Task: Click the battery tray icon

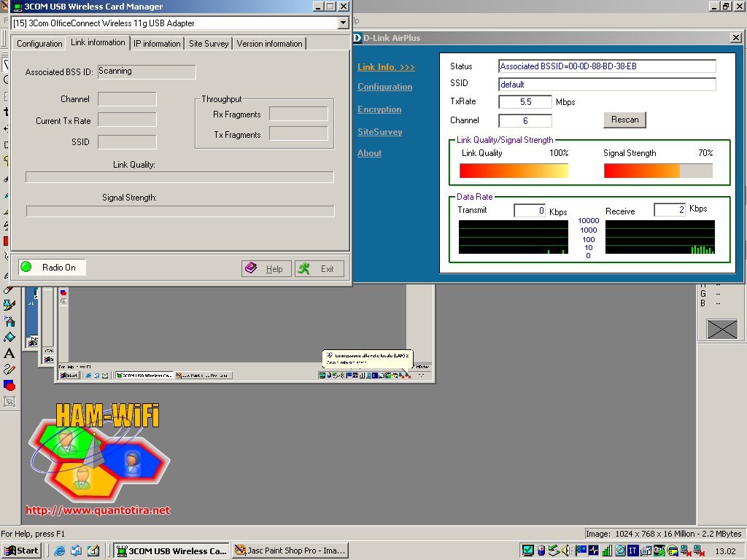Action: point(541,551)
